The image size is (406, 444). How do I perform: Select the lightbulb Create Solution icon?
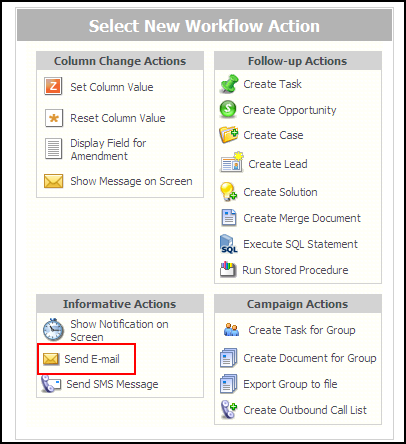[x=228, y=192]
